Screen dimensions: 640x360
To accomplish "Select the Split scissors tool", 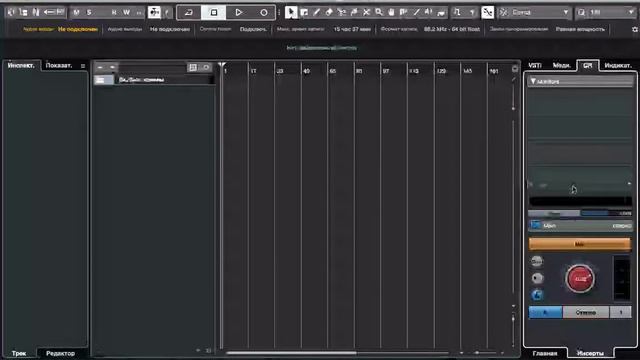I will (341, 13).
